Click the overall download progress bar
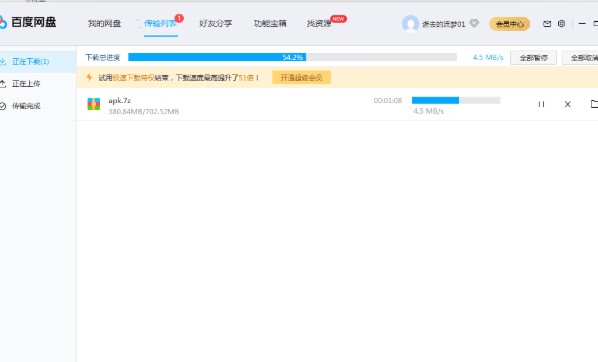This screenshot has height=362, width=598. [x=292, y=57]
